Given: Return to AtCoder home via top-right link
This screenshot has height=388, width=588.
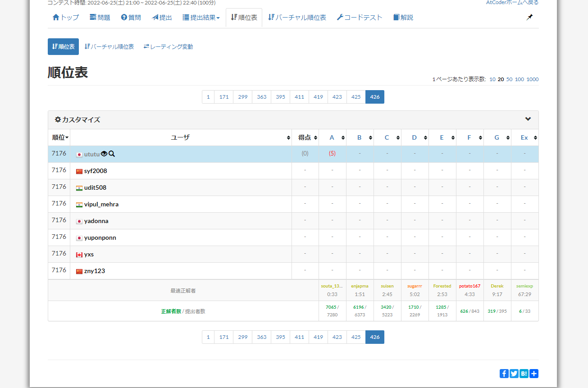Looking at the screenshot, I should tap(512, 2).
